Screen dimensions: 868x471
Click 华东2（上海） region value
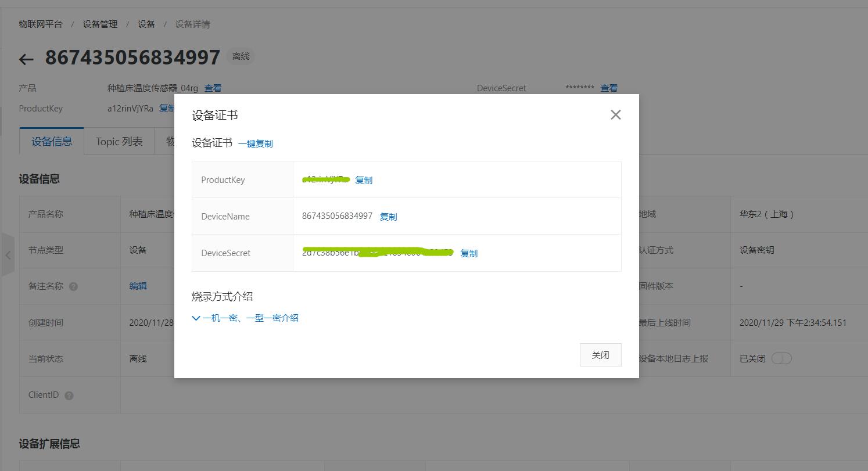click(x=767, y=214)
